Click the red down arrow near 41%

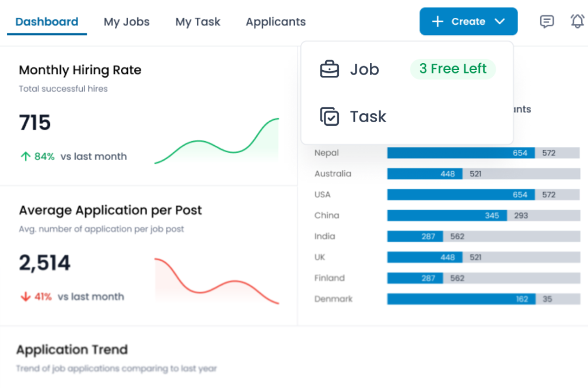point(25,297)
